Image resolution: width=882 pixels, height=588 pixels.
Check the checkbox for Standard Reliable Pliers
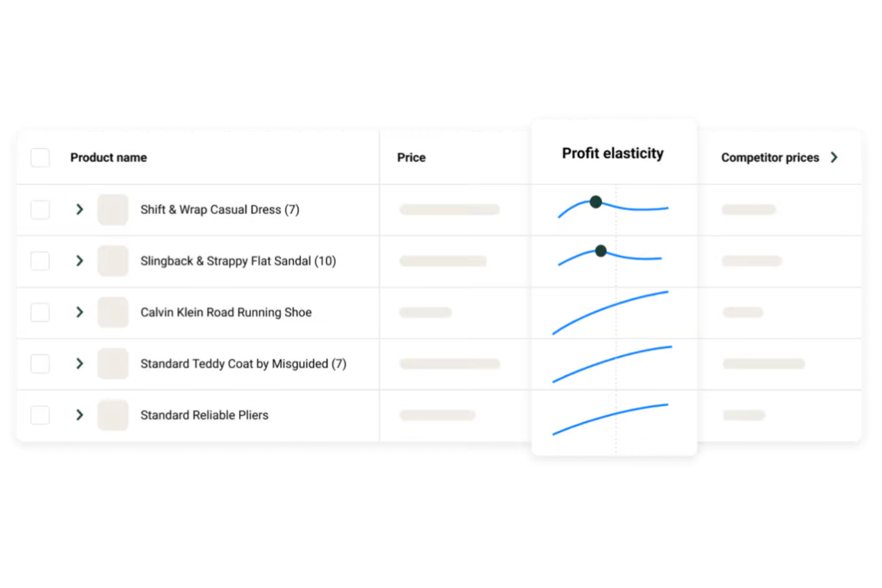point(39,415)
